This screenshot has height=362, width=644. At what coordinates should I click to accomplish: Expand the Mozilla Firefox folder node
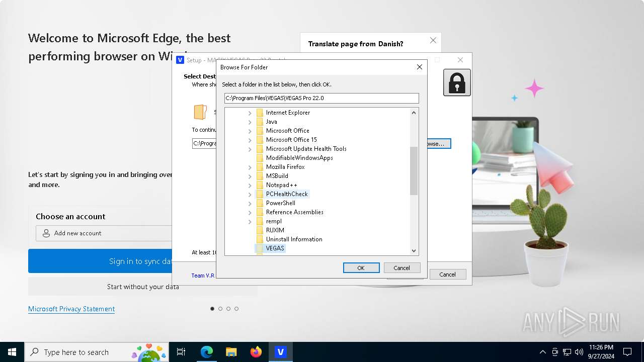(x=250, y=167)
